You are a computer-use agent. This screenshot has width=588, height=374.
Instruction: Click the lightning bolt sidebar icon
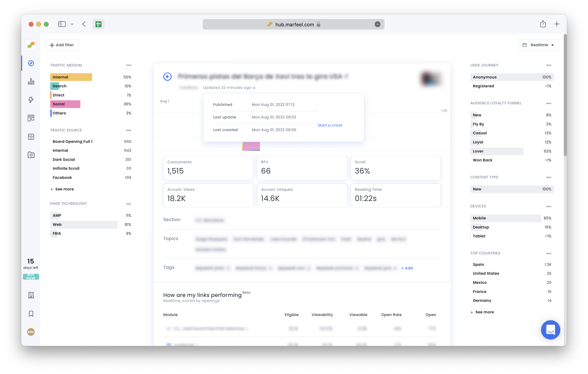point(31,100)
